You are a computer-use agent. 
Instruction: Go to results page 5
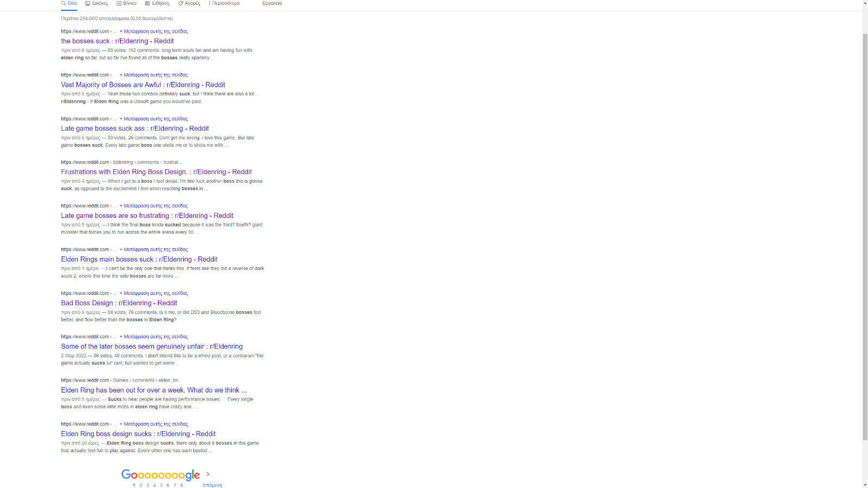click(x=161, y=485)
